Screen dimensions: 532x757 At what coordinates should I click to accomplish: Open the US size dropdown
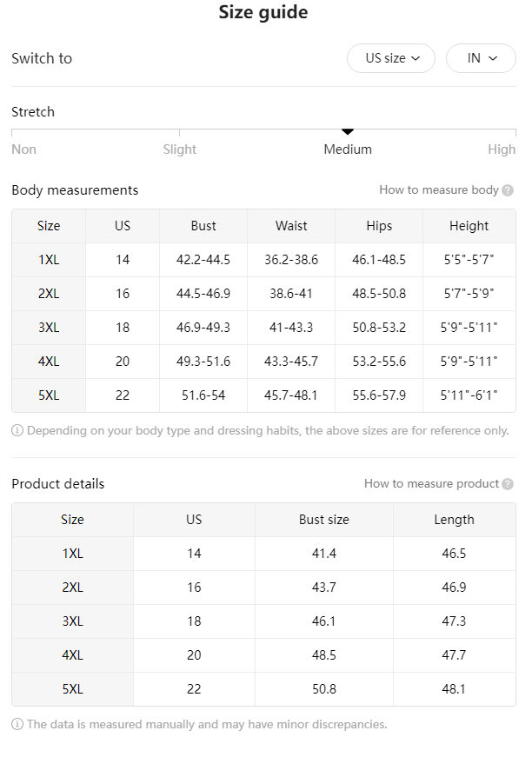point(391,58)
